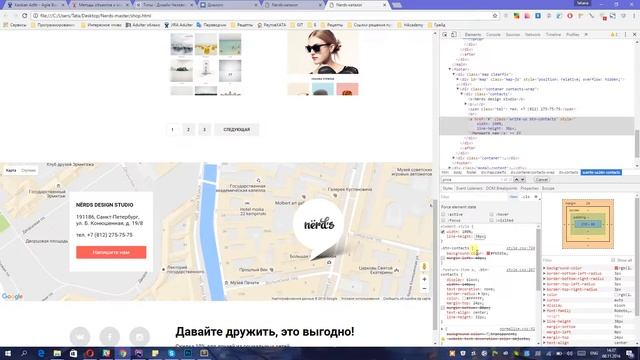Enable the :active forced state checkbox
640x360 pixels.
[x=443, y=214]
